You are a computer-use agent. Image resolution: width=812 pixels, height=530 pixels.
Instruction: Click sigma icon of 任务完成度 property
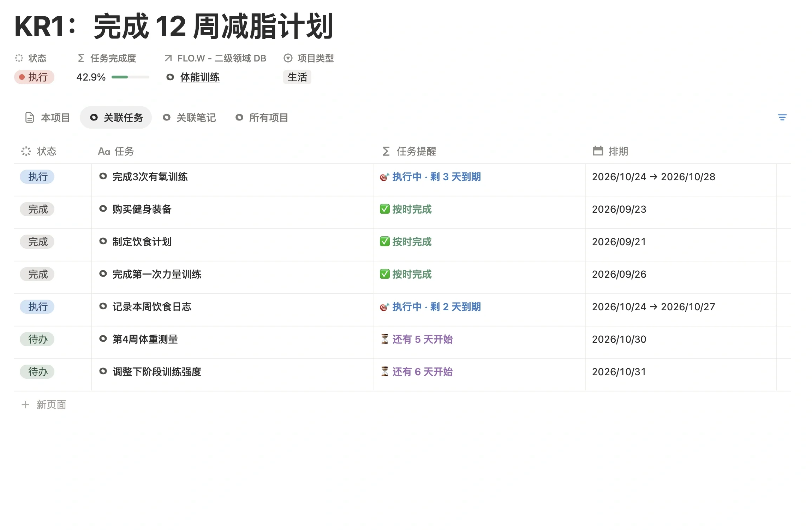point(81,58)
